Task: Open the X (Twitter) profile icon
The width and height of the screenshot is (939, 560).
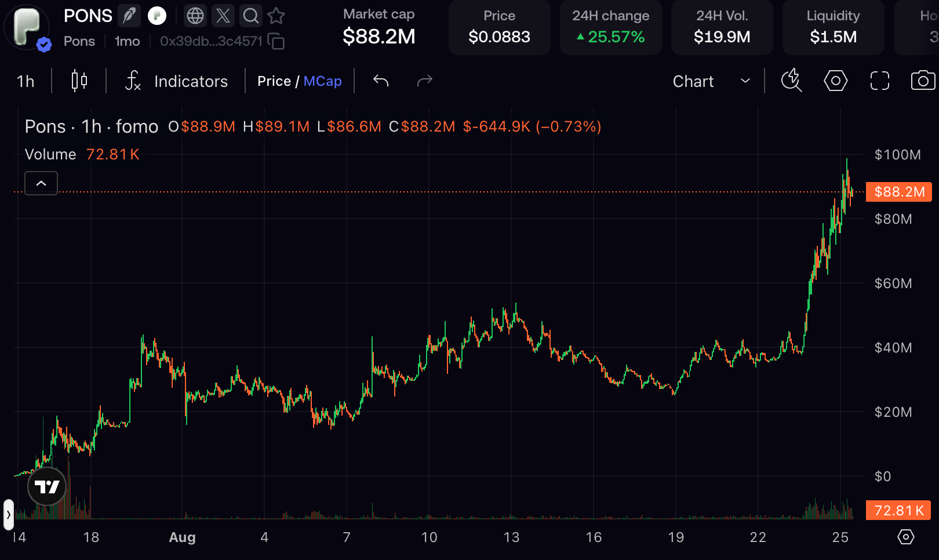Action: click(x=223, y=16)
